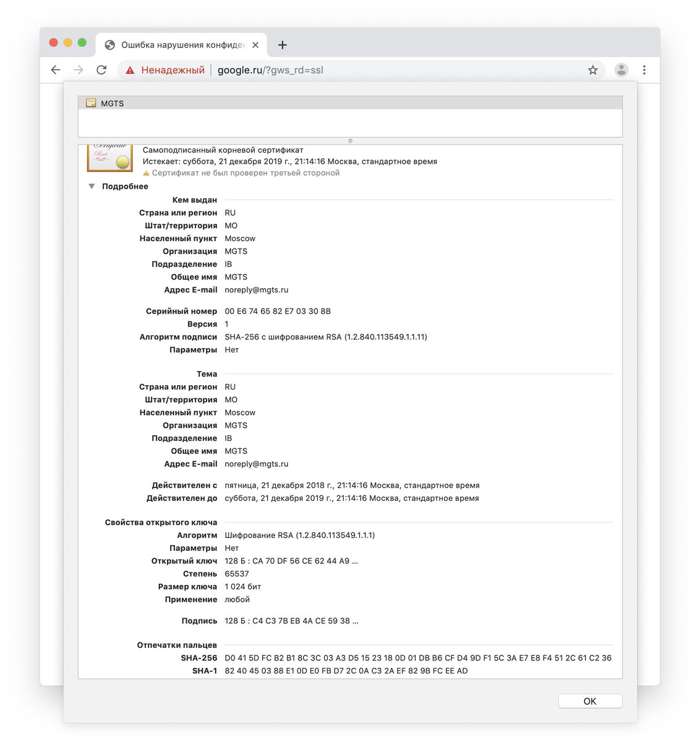This screenshot has height=742, width=700.
Task: Click serial number value 00 E6 74 65 82 E7 03 30 8B
Action: [278, 312]
